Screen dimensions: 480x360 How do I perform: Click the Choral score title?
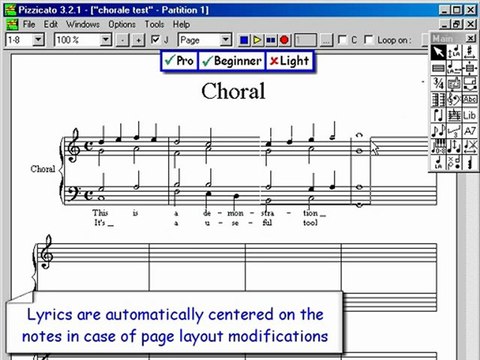(233, 91)
